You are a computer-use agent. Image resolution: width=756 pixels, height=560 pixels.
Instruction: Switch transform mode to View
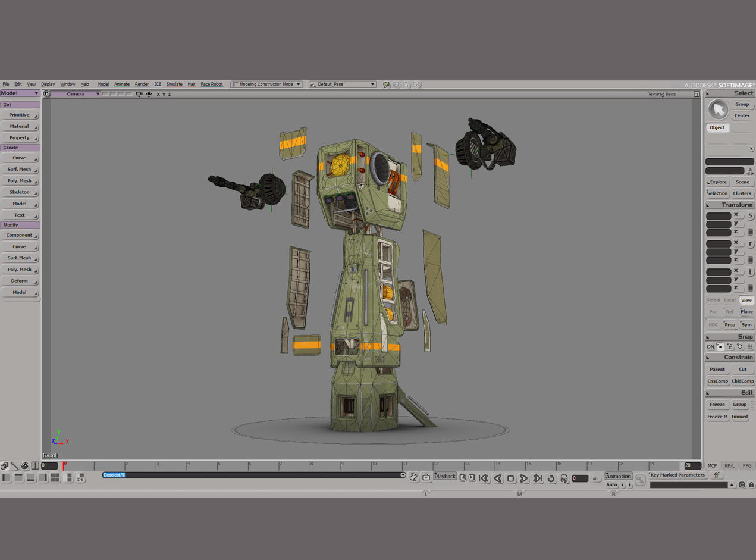tap(746, 300)
